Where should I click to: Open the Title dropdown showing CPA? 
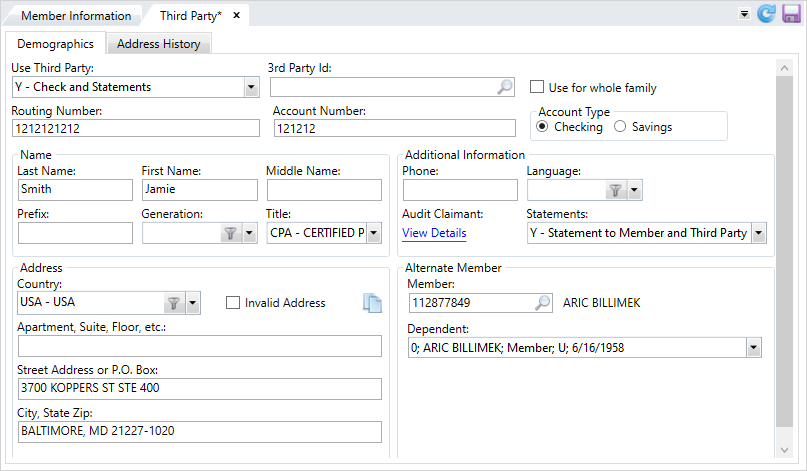tap(374, 233)
